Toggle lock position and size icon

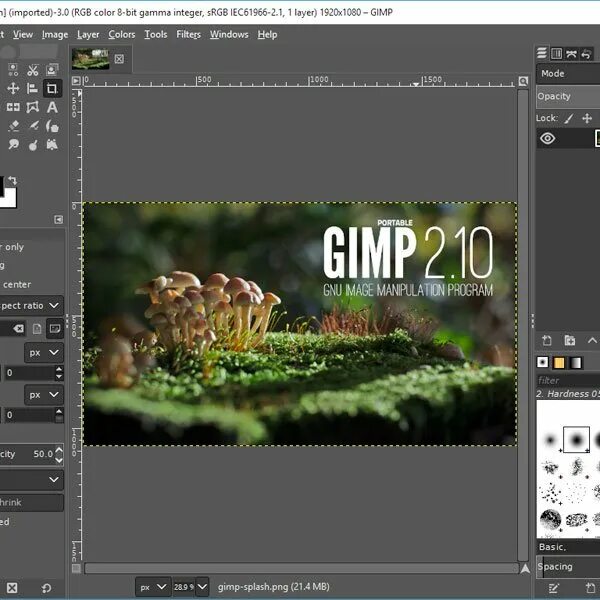(x=587, y=118)
